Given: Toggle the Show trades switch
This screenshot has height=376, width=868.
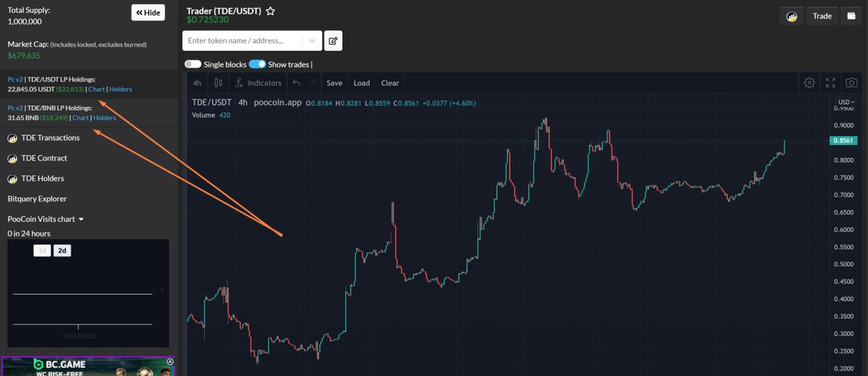Looking at the screenshot, I should pos(258,64).
